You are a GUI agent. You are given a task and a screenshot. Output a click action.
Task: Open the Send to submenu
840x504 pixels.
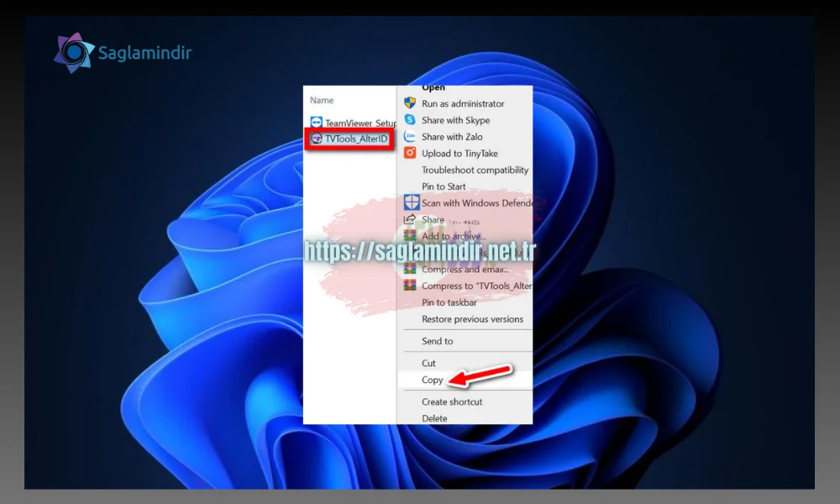[437, 341]
